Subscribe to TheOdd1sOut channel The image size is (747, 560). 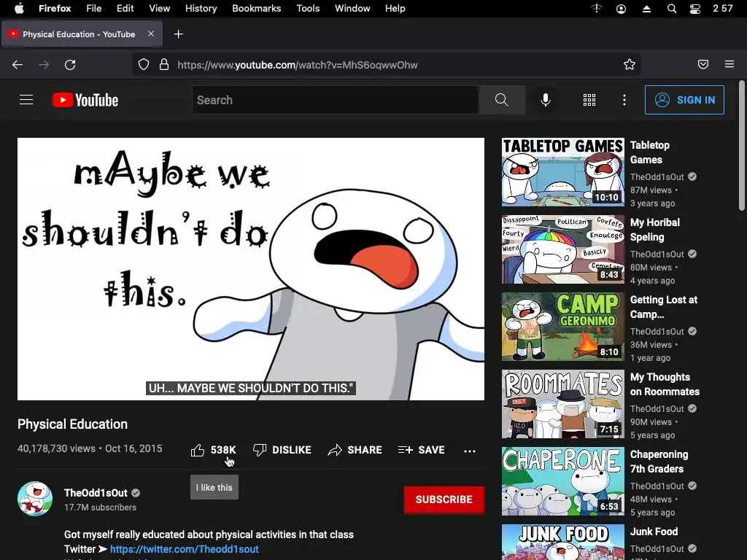[x=444, y=499]
